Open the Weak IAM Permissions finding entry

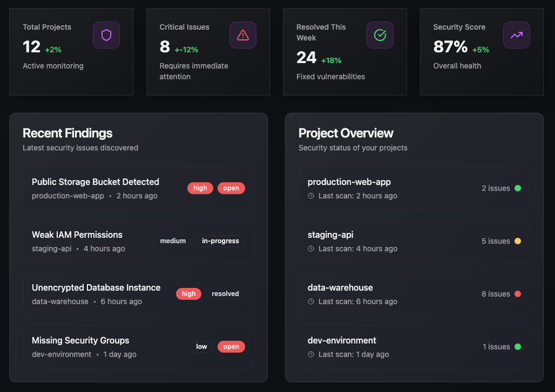(x=77, y=235)
